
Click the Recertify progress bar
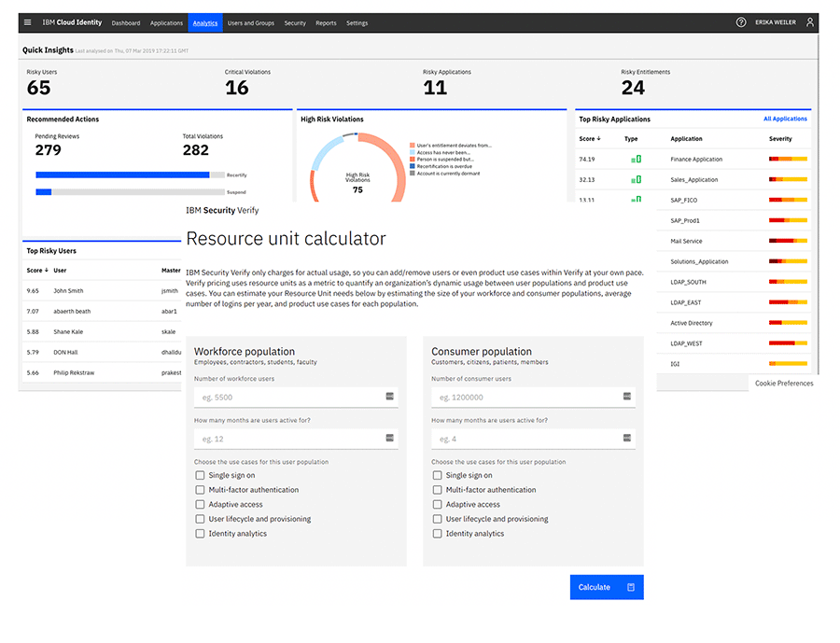tap(130, 175)
